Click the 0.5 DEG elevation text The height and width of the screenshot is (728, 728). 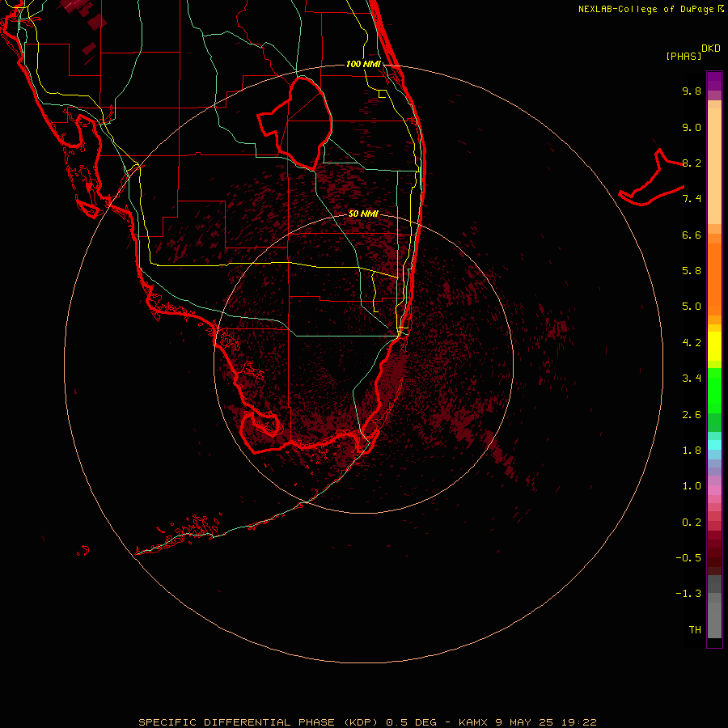point(412,722)
